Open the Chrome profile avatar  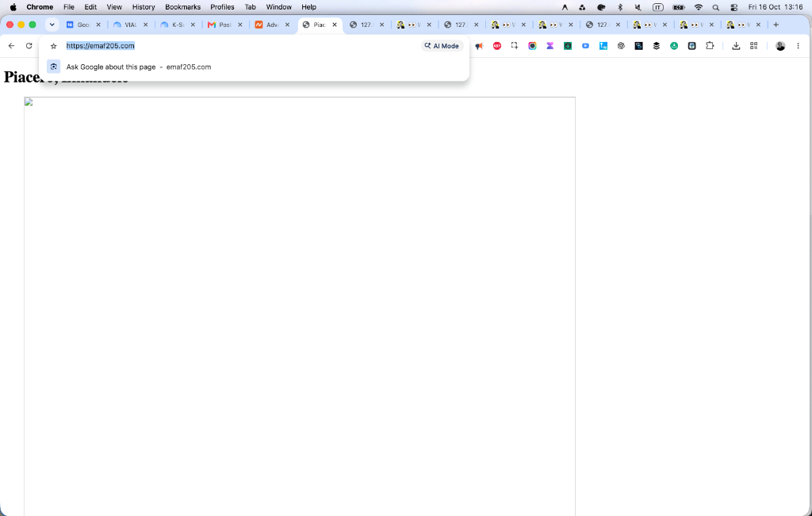780,45
